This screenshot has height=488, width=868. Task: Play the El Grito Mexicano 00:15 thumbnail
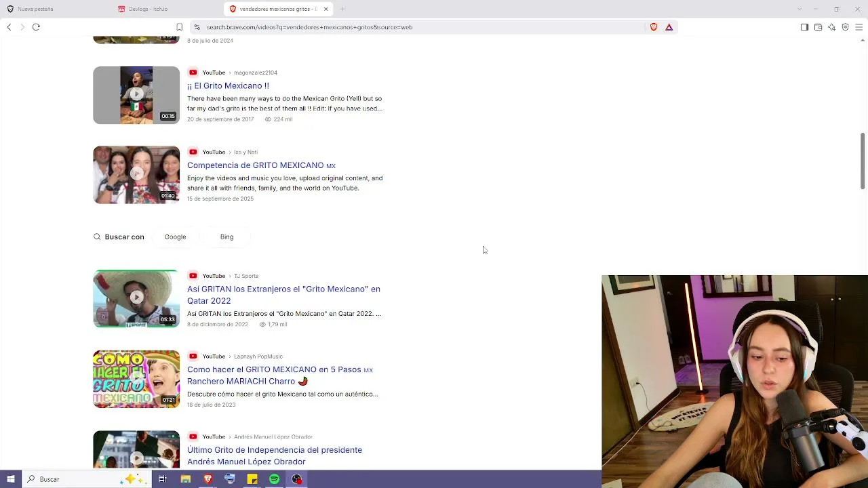point(136,95)
